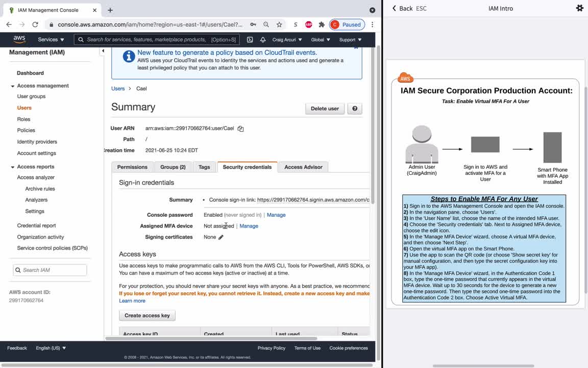
Task: Switch to the Tags tab
Action: click(x=204, y=167)
